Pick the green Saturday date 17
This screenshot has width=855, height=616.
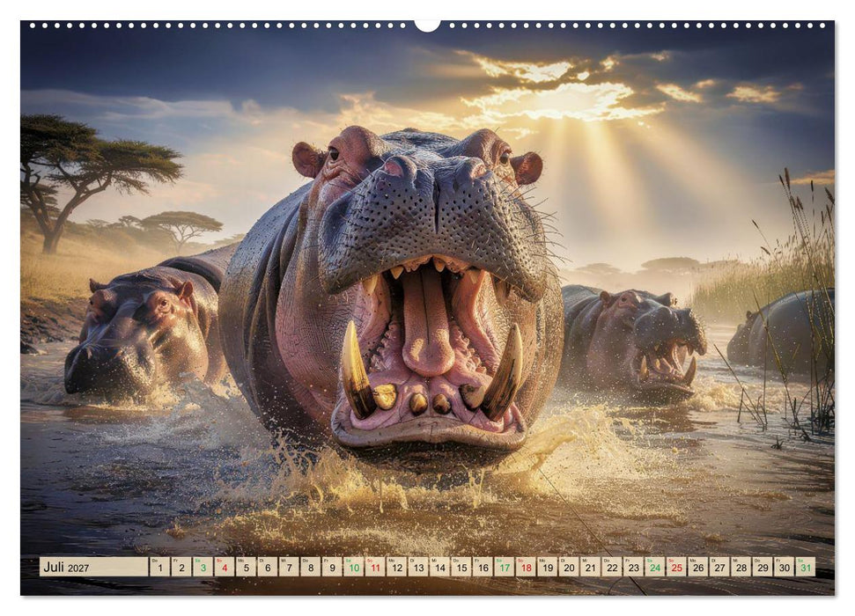[x=505, y=567]
